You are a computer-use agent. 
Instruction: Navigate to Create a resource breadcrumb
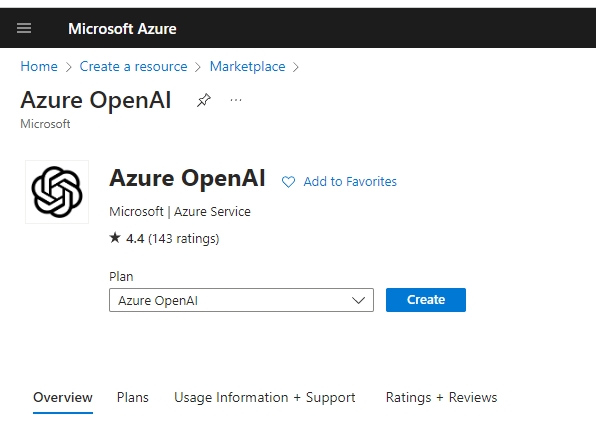click(x=133, y=66)
